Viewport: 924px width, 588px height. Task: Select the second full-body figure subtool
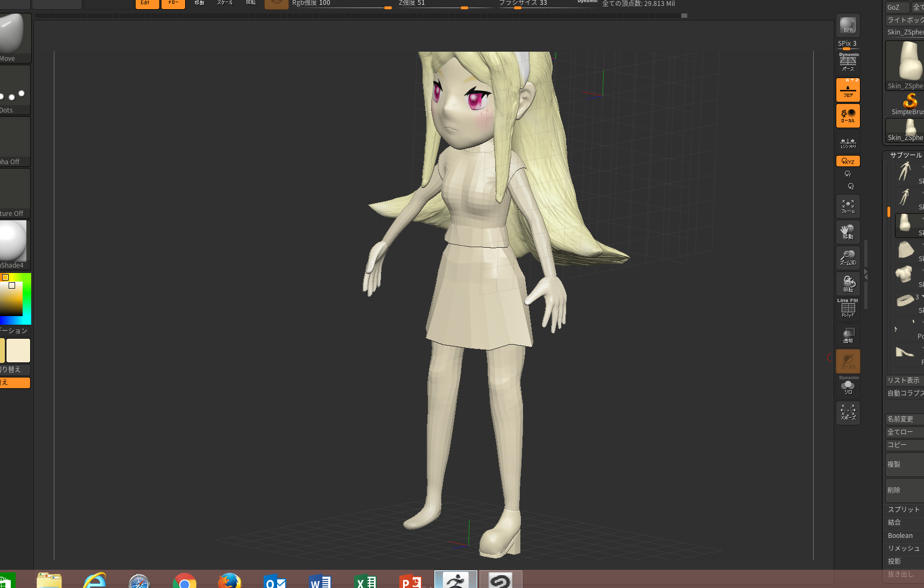(905, 198)
